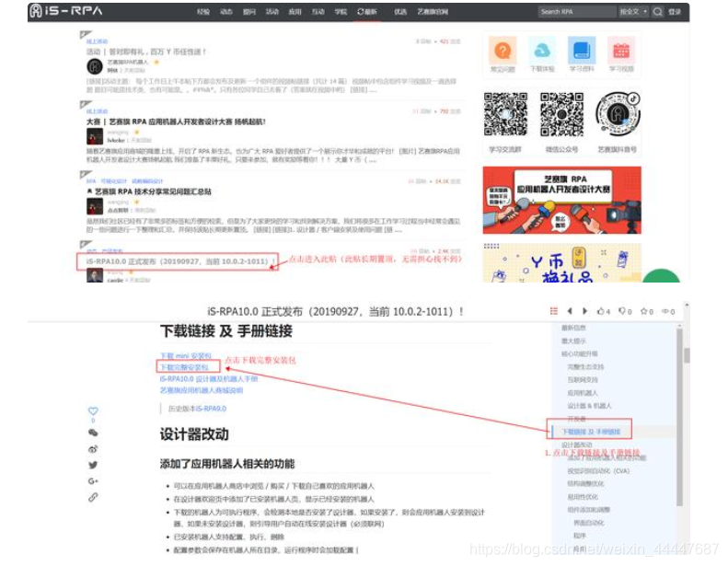Jump to 易用性优化 in contents panel
This screenshot has height=566, width=728.
pos(583,497)
